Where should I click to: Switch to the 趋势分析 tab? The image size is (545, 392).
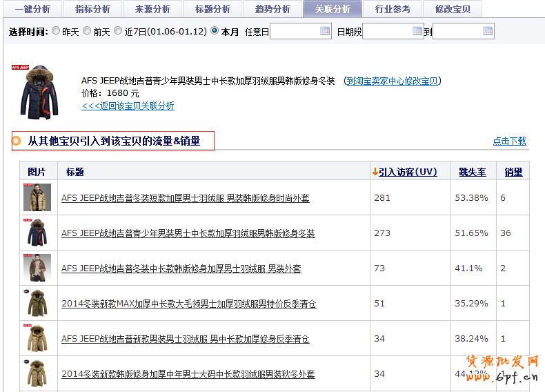272,9
